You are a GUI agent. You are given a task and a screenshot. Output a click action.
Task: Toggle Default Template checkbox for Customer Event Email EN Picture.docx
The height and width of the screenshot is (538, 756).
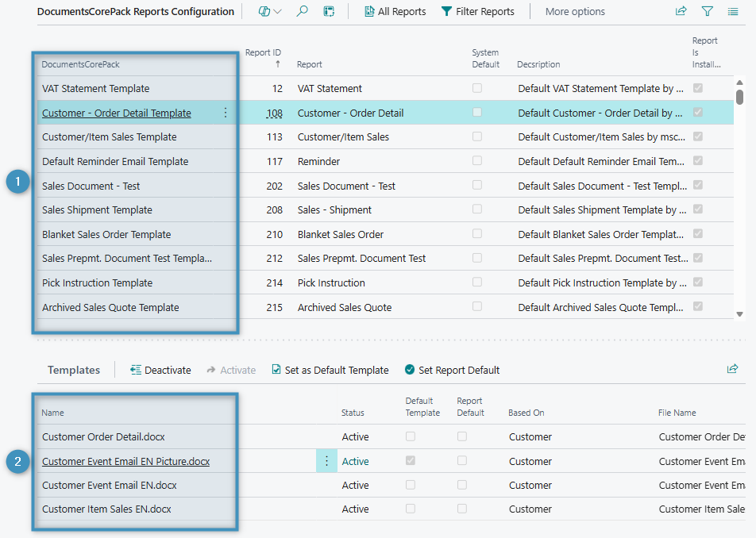pyautogui.click(x=411, y=460)
